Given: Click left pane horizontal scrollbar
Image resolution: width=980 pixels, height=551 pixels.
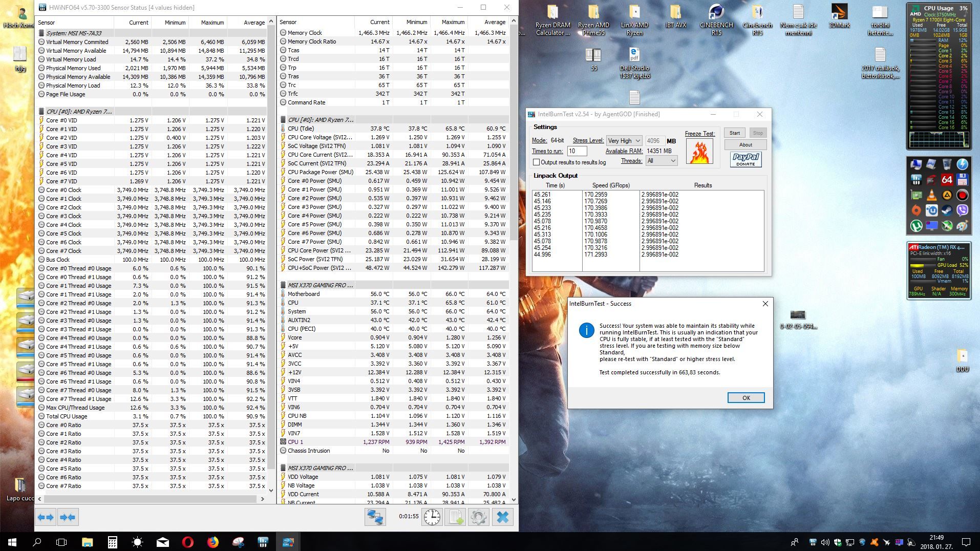Looking at the screenshot, I should pos(151,499).
